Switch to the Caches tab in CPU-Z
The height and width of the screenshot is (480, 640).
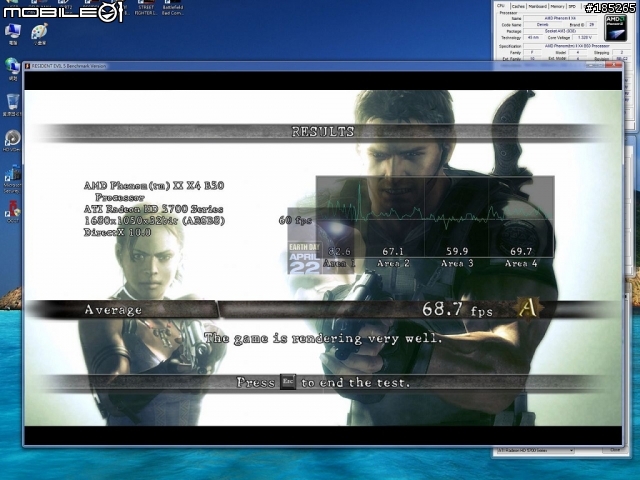tap(518, 7)
